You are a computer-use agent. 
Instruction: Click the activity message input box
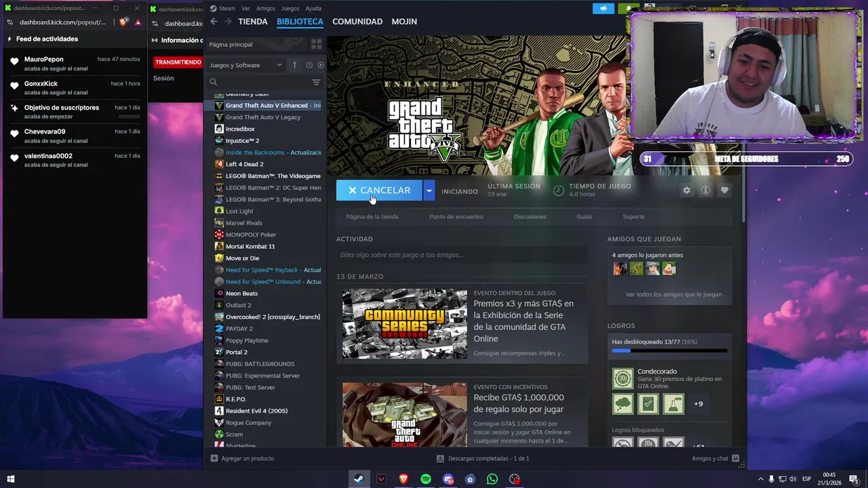462,255
